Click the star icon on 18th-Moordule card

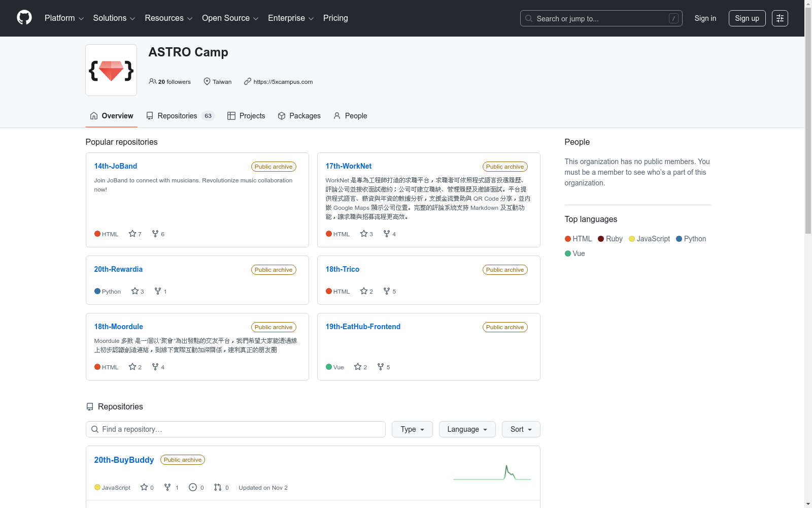click(132, 367)
